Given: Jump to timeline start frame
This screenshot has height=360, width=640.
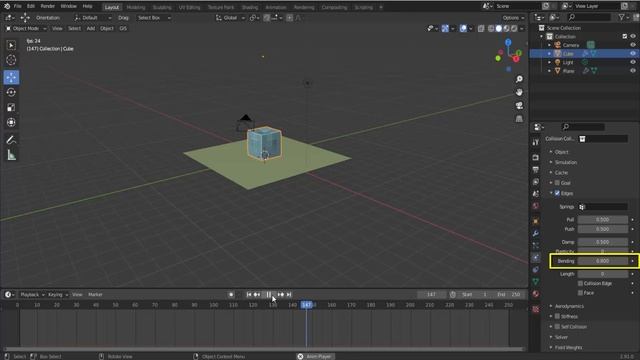Looking at the screenshot, I should coord(249,294).
